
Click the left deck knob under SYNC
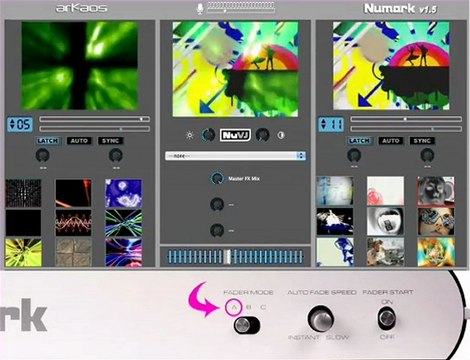pyautogui.click(x=116, y=155)
